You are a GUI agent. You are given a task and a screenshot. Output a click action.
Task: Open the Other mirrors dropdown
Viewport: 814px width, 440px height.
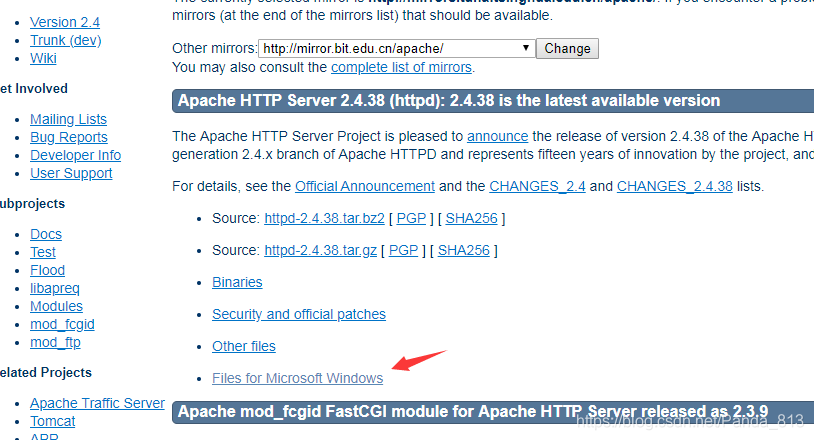(x=396, y=48)
